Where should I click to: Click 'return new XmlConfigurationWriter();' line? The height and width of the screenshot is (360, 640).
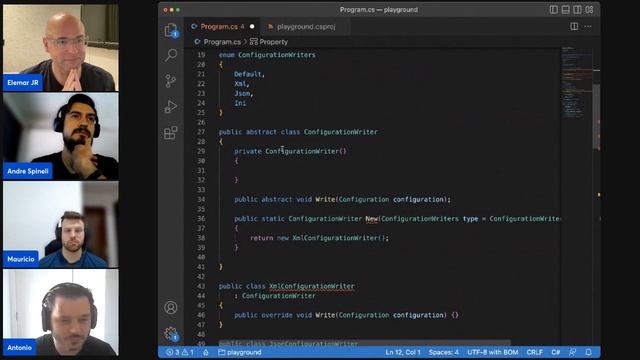(x=320, y=238)
